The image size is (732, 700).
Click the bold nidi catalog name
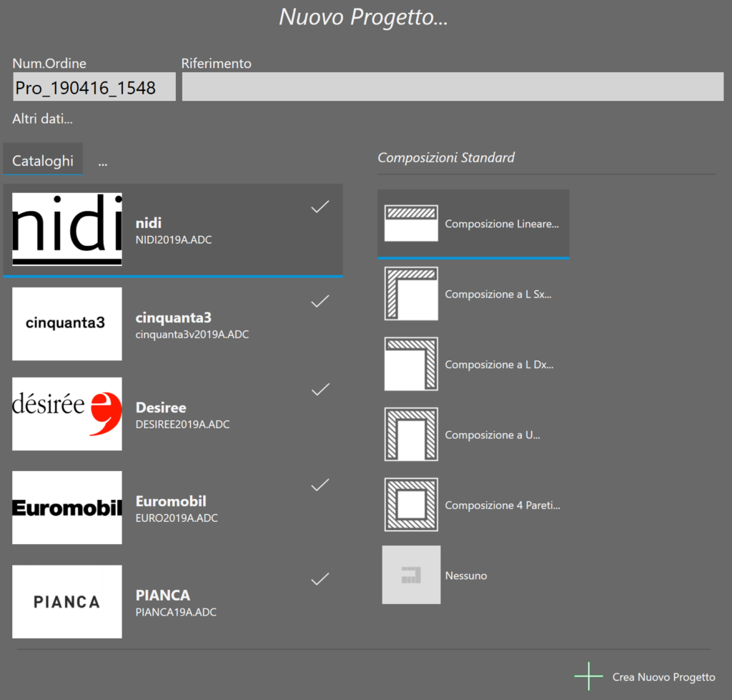(149, 223)
